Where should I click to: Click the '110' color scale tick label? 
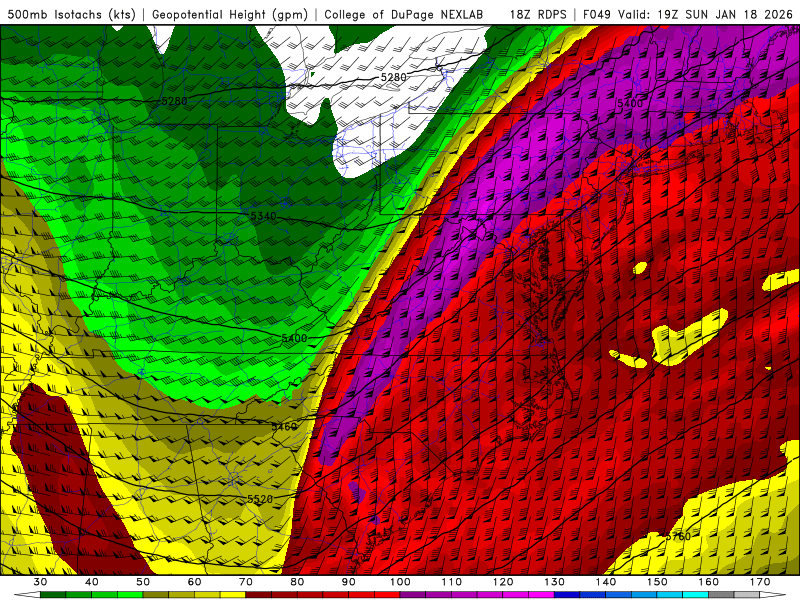(x=452, y=582)
